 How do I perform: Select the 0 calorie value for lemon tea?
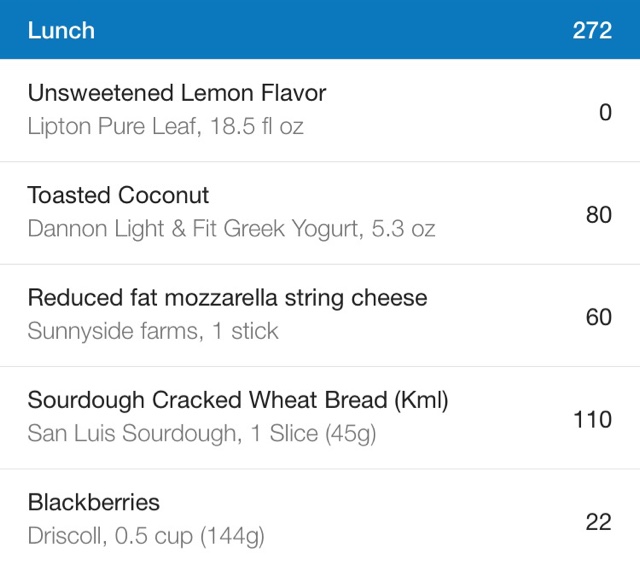coord(604,112)
